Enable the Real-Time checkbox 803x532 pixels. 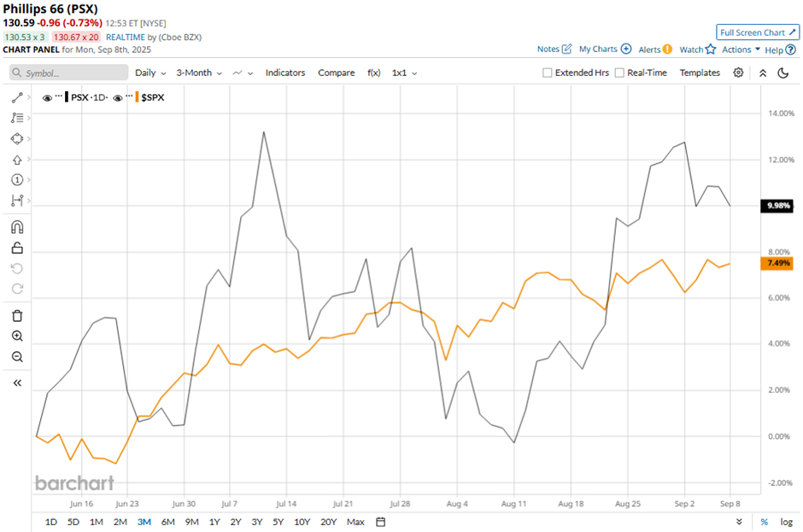click(x=619, y=73)
